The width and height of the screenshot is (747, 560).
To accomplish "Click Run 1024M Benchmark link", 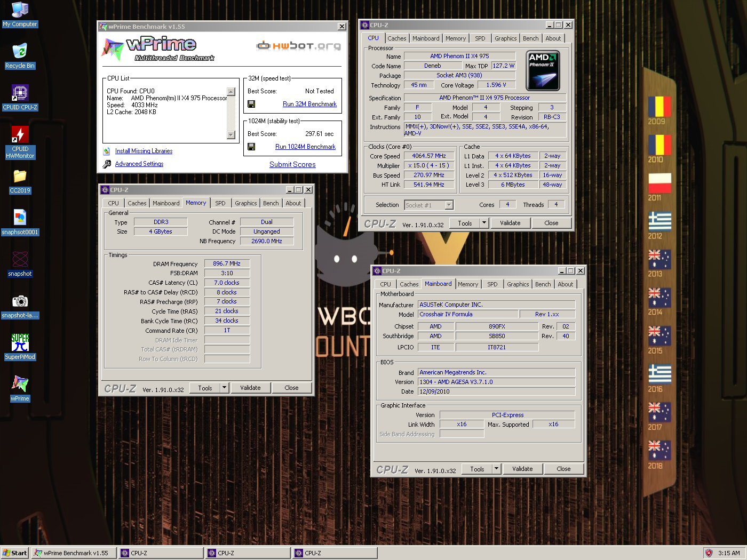I will click(305, 147).
